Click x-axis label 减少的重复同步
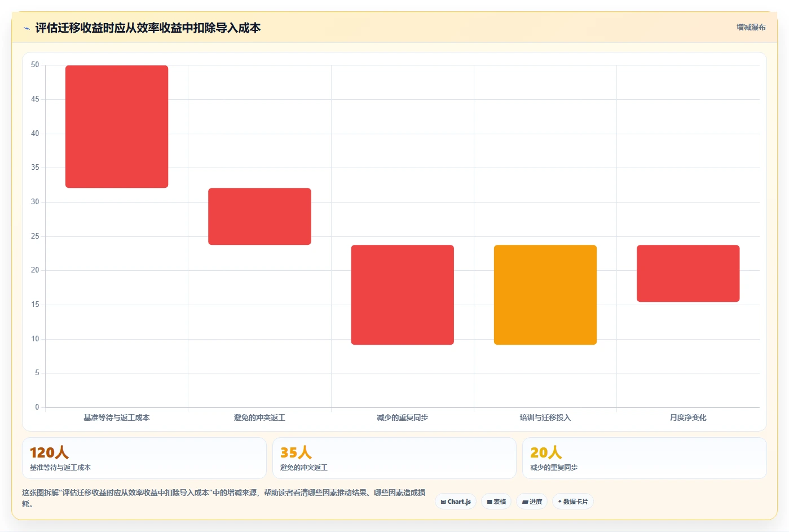Viewport: 789px width, 532px height. [402, 417]
